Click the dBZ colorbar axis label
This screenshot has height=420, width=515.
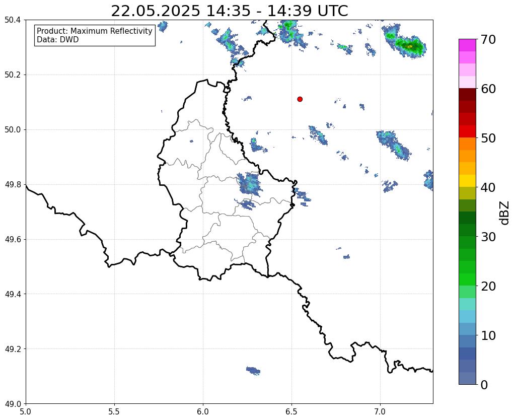point(505,213)
